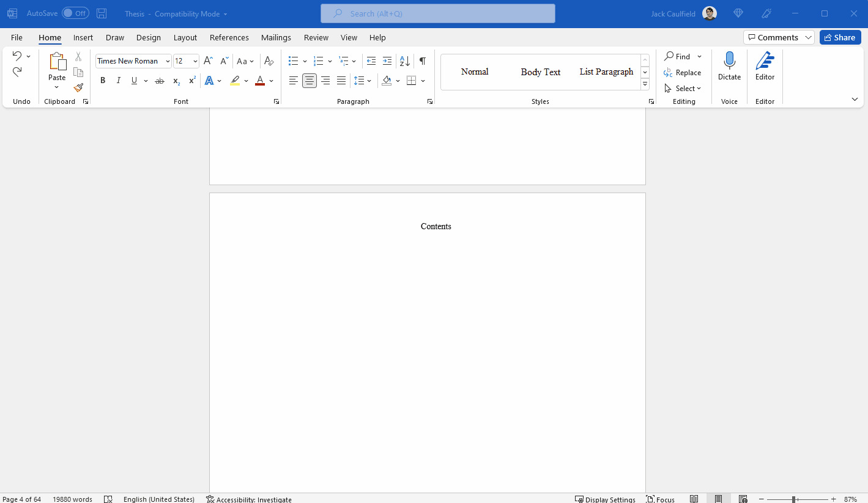Turn off AutoSave
This screenshot has height=503, width=868.
(73, 12)
